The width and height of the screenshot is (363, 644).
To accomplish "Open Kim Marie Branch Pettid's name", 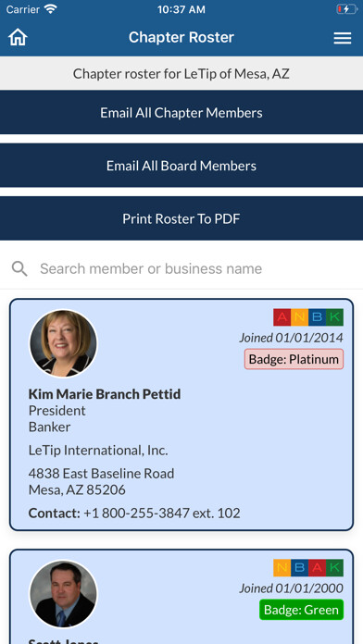I will [105, 394].
